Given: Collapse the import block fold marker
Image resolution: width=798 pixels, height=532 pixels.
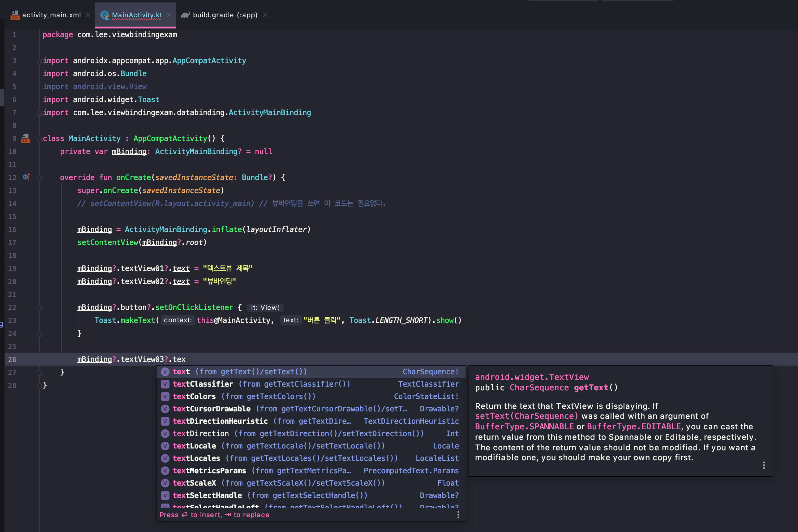Looking at the screenshot, I should 39,61.
